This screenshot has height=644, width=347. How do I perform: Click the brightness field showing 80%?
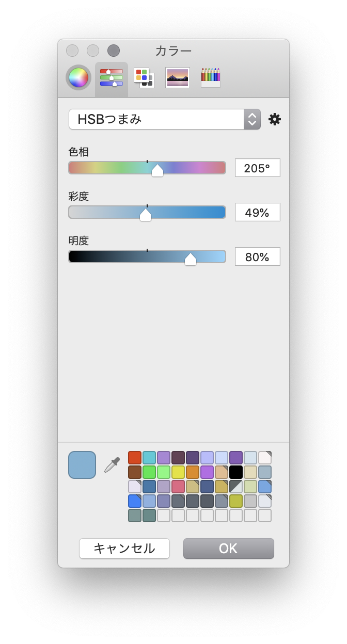coord(257,256)
